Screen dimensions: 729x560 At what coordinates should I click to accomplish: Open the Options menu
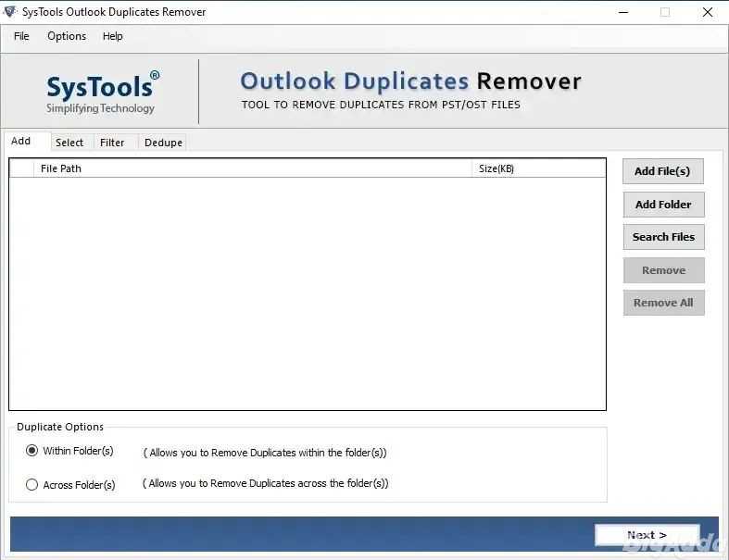pos(67,36)
